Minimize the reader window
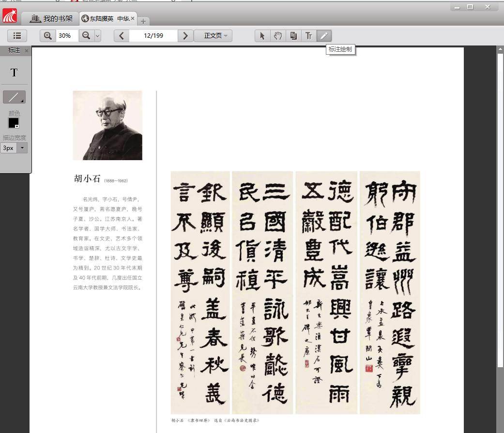 coord(457,7)
